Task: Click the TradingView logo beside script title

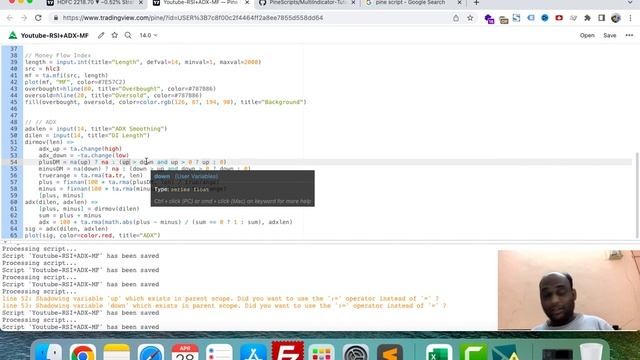Action: (x=13, y=36)
